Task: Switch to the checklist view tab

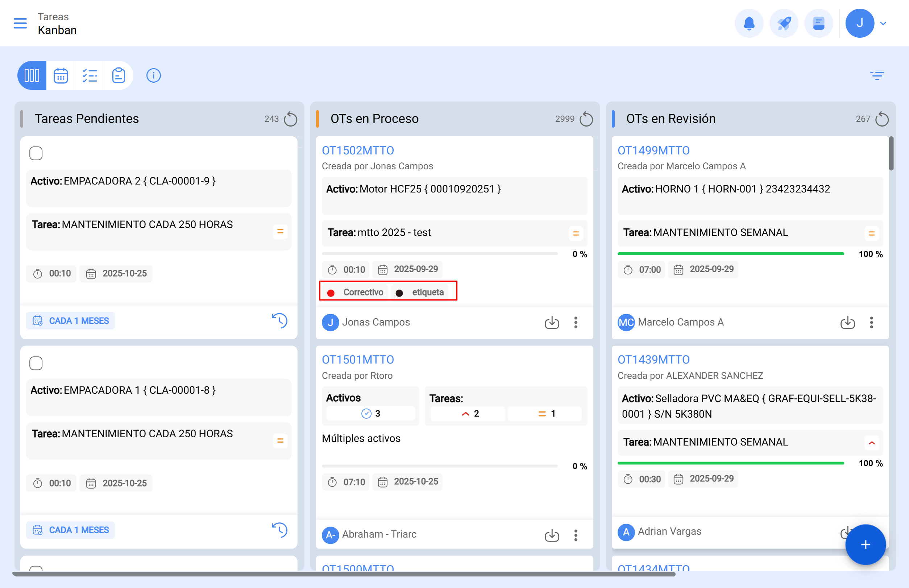Action: 90,76
